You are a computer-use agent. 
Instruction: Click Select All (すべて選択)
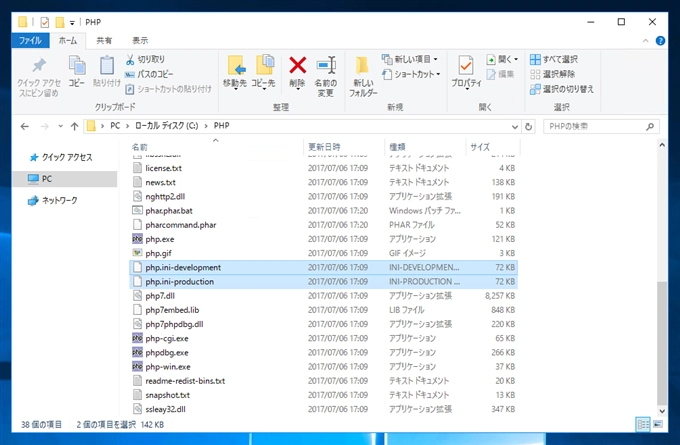coord(554,59)
